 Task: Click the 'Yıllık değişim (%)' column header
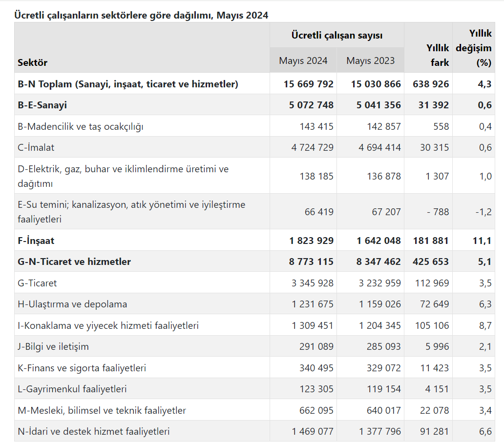click(473, 48)
